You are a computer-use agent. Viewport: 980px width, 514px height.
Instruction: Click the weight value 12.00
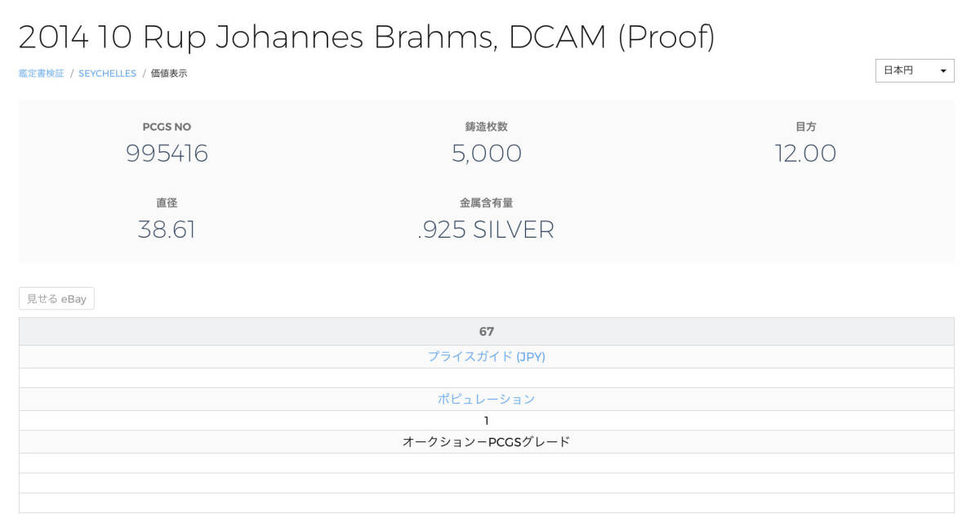(805, 154)
